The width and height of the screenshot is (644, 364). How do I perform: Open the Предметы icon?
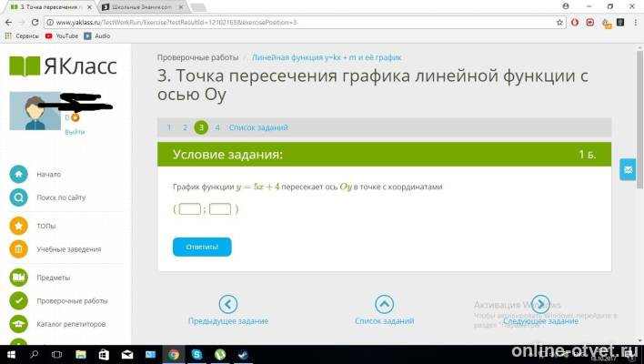pyautogui.click(x=18, y=278)
